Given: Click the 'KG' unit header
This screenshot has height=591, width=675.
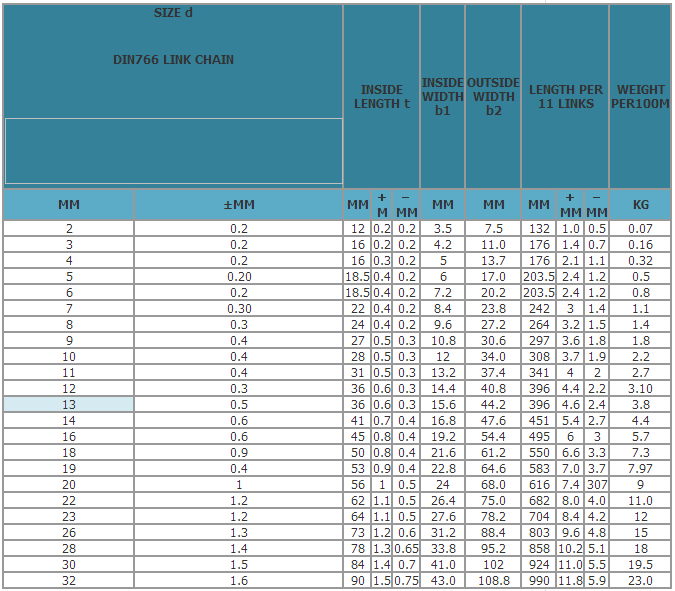Looking at the screenshot, I should [640, 205].
